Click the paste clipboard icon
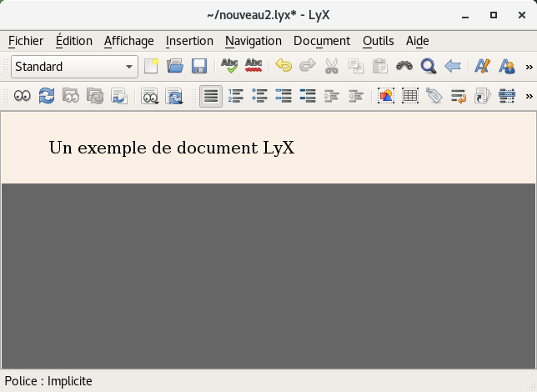Image resolution: width=537 pixels, height=392 pixels. 379,66
